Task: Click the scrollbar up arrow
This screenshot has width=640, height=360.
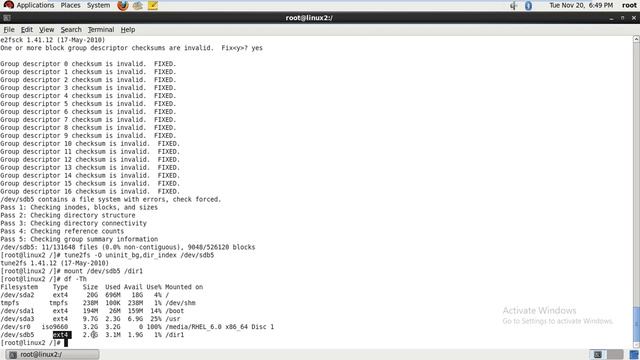Action: [636, 39]
